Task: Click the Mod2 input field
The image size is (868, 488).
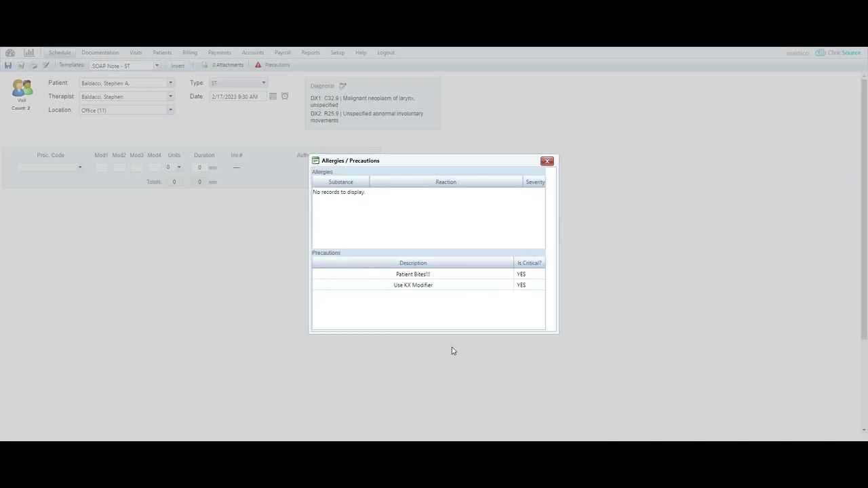Action: [x=119, y=167]
